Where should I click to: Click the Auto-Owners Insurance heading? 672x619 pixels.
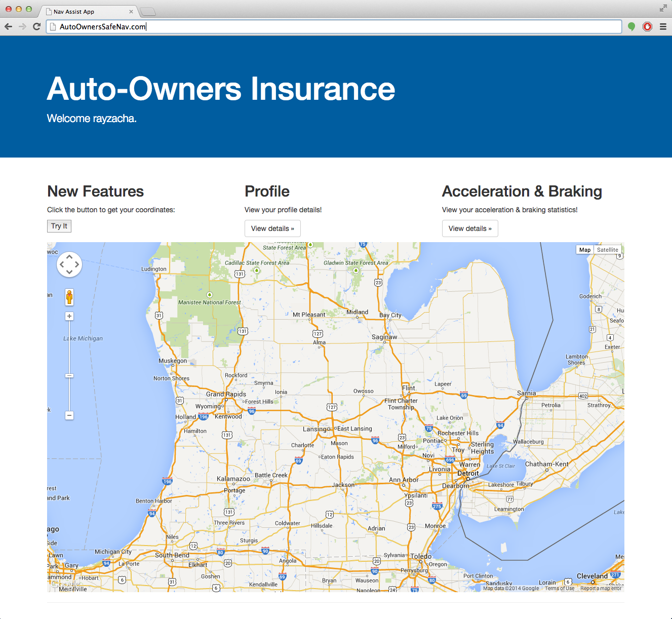click(x=221, y=89)
